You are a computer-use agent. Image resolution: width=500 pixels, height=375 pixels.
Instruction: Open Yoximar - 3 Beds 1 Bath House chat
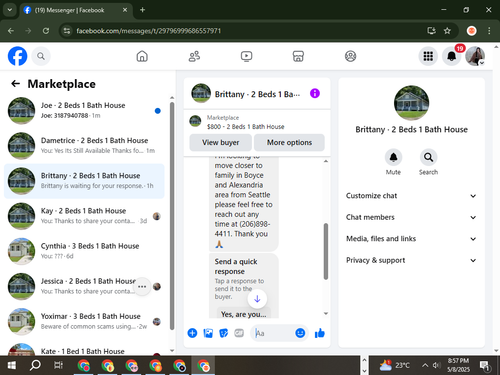(84, 321)
